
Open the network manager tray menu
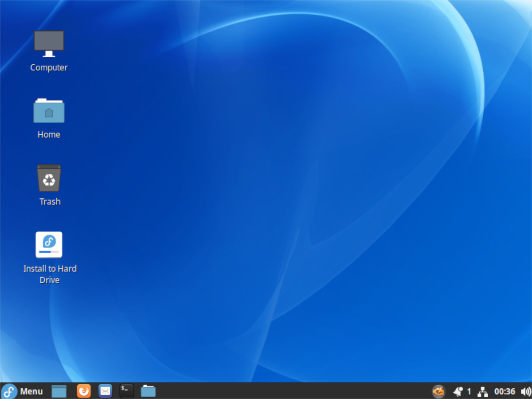482,391
